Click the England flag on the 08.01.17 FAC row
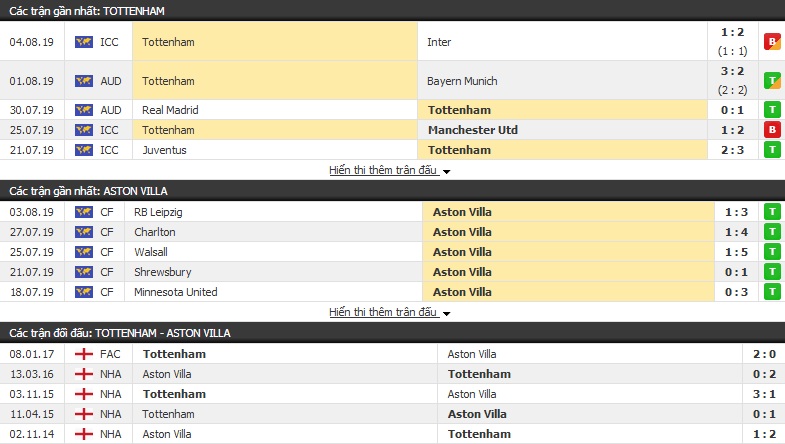The height and width of the screenshot is (444, 785). point(84,354)
